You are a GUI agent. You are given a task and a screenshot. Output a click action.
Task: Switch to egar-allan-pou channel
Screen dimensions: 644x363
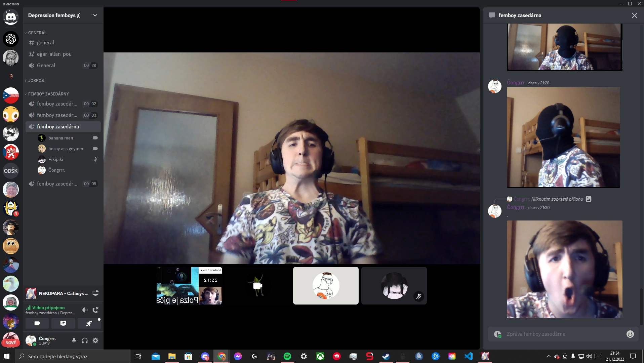tap(54, 54)
